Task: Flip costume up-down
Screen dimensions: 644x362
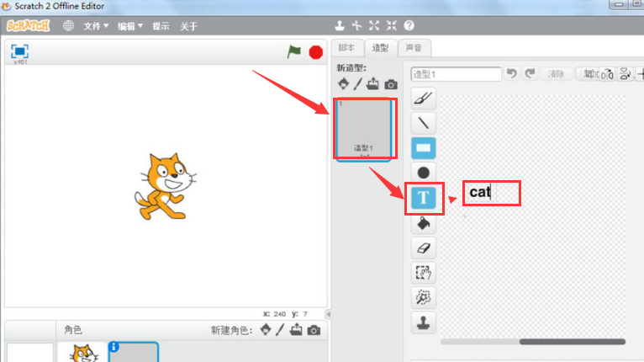Action: 626,74
